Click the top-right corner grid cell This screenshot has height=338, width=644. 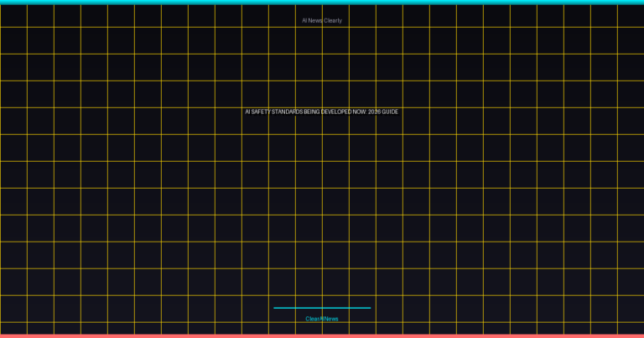point(631,16)
